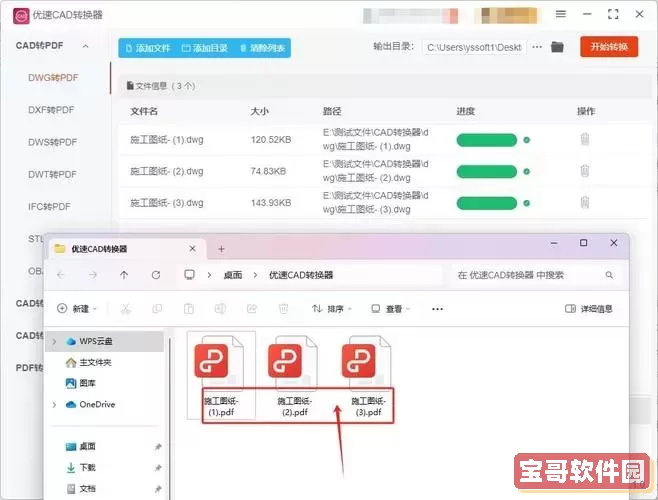The height and width of the screenshot is (500, 658).
Task: Click the This PC monitor icon in address bar
Action: [x=189, y=275]
